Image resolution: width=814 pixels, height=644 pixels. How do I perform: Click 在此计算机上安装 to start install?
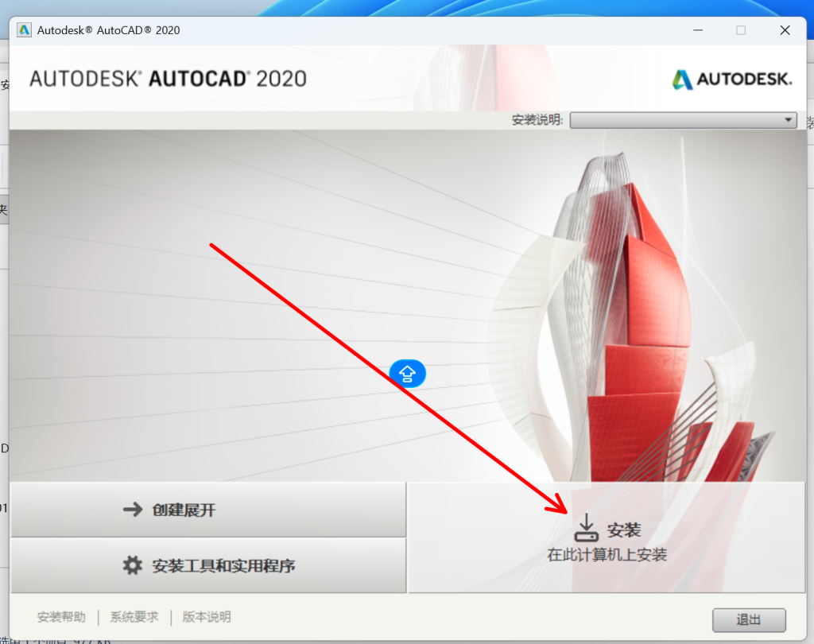(x=607, y=555)
